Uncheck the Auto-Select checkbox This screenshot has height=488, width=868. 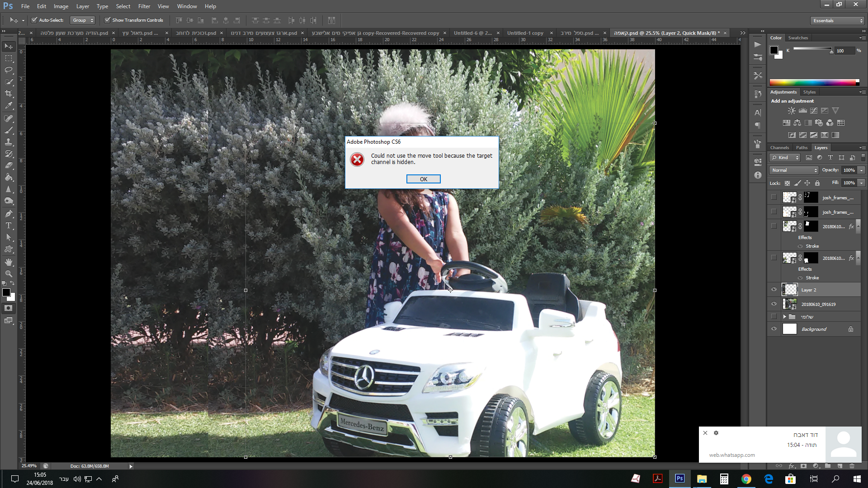pyautogui.click(x=34, y=20)
